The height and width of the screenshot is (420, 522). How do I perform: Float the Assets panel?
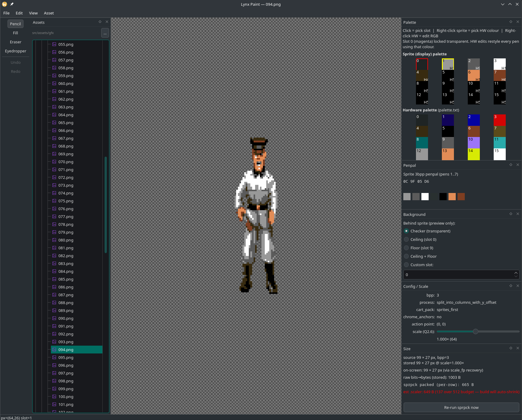100,22
